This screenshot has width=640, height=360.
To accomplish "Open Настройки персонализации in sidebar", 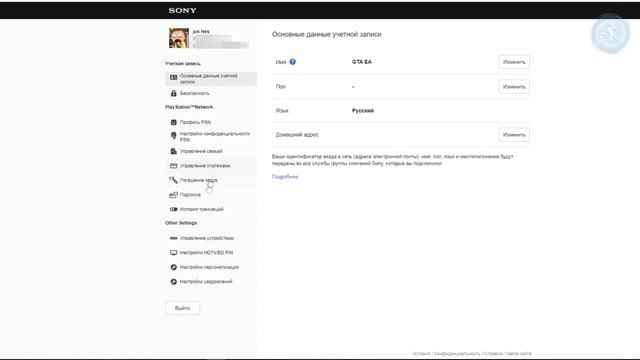I will coord(211,267).
